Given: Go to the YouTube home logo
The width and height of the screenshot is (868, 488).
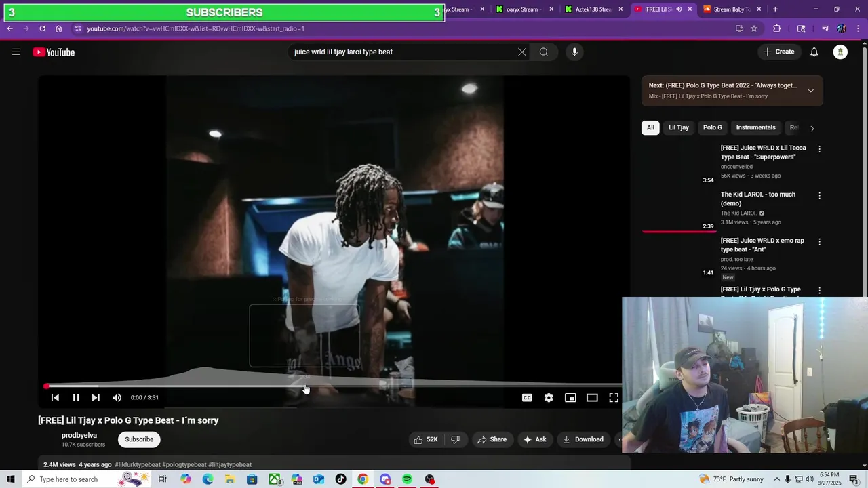Looking at the screenshot, I should tap(54, 52).
